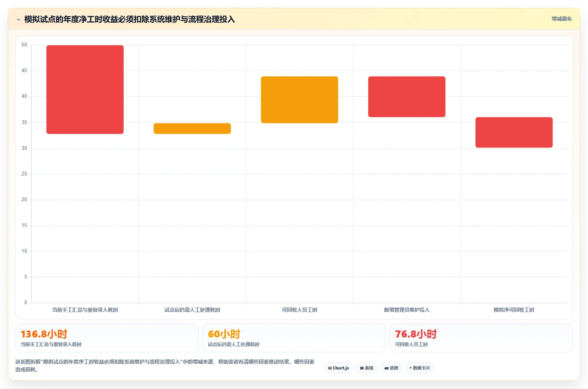Click the 76.8小时 data card

(481, 338)
